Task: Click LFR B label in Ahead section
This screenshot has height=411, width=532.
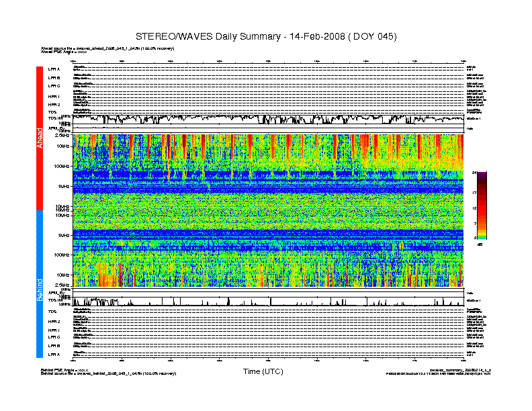Action: (x=54, y=78)
